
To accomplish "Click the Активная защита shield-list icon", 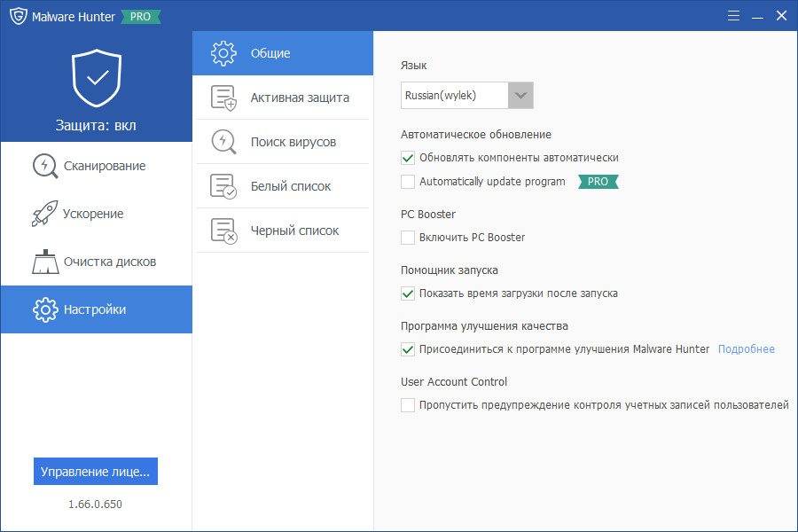I will (223, 98).
